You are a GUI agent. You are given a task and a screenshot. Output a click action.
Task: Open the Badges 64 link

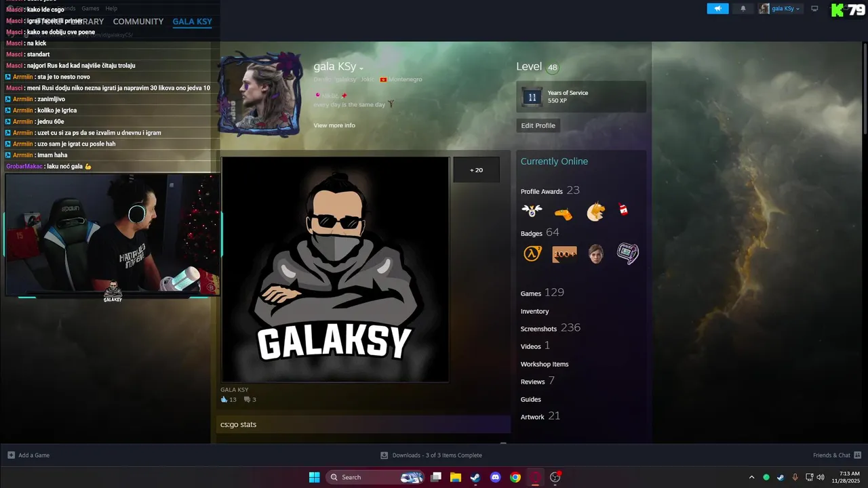[x=540, y=232]
